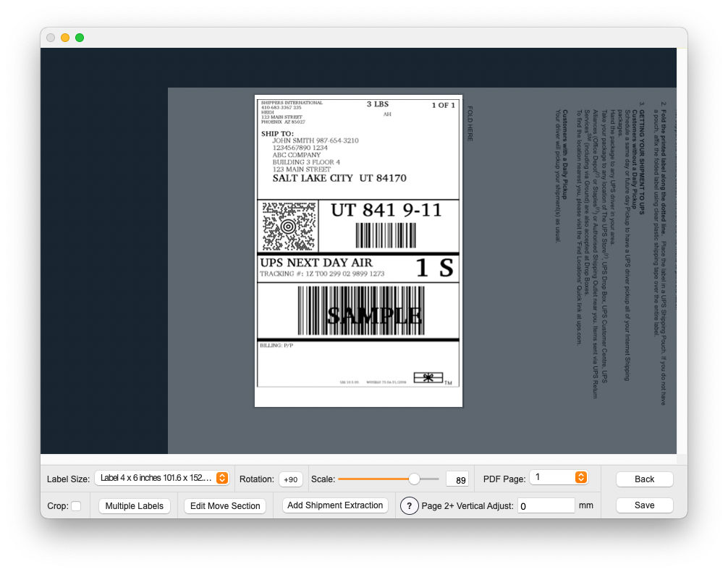The width and height of the screenshot is (728, 572).
Task: Click the MaxiCode bullseye symbol on label
Action: pos(288,227)
